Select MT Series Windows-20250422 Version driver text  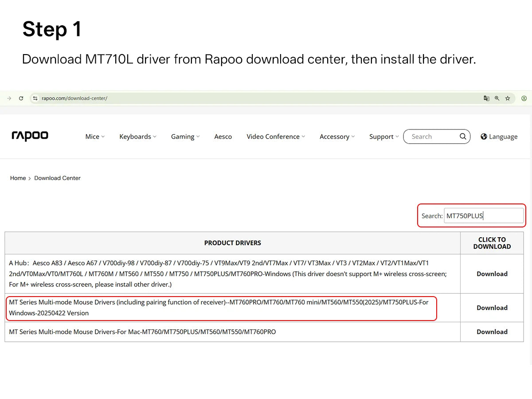(219, 308)
